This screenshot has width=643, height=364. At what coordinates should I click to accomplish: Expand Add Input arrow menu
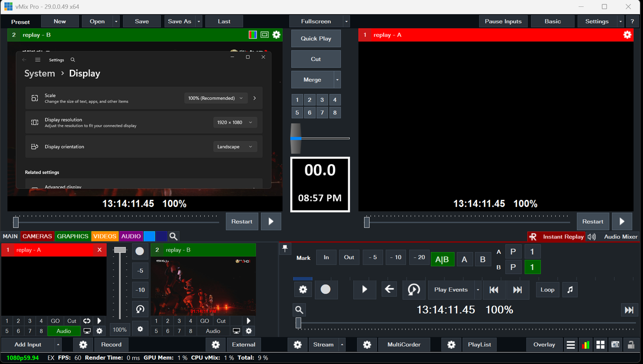(58, 345)
